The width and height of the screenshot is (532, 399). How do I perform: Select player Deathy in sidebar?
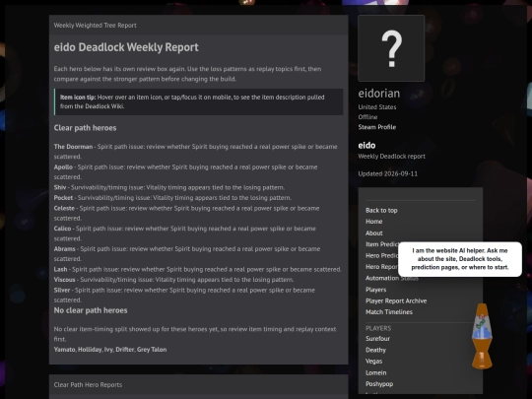(375, 350)
